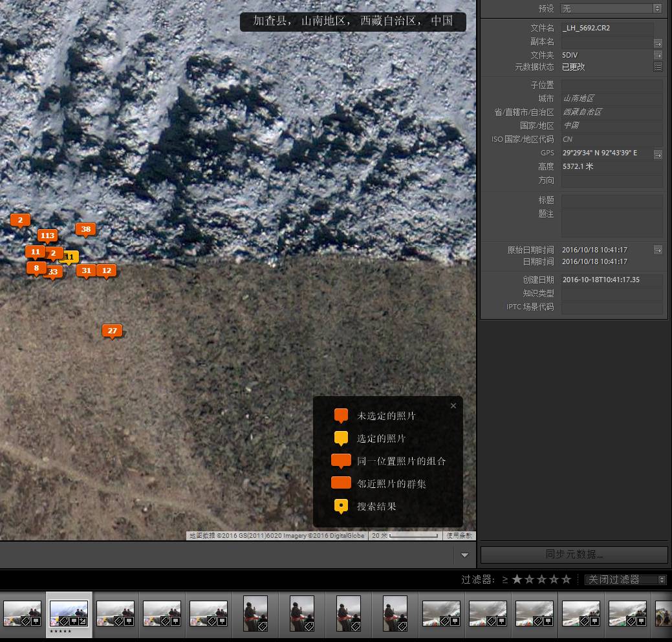Click the 同步元数据 sync metadata button
The image size is (672, 642).
click(x=574, y=555)
